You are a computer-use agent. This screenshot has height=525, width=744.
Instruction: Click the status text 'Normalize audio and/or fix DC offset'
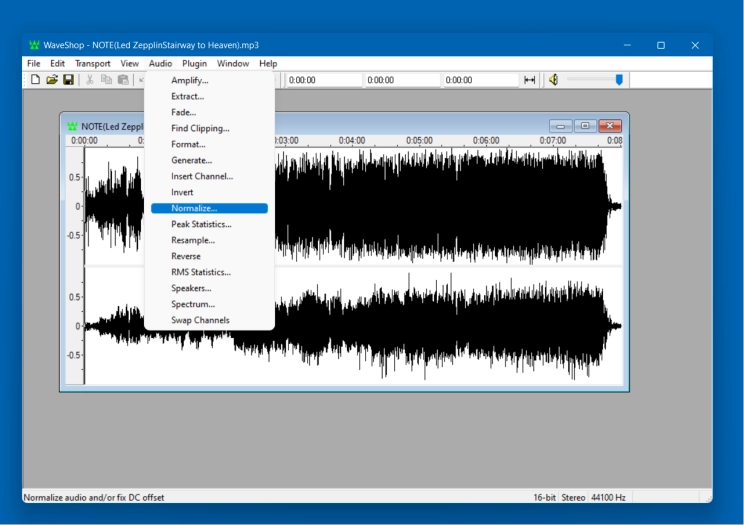click(x=94, y=497)
